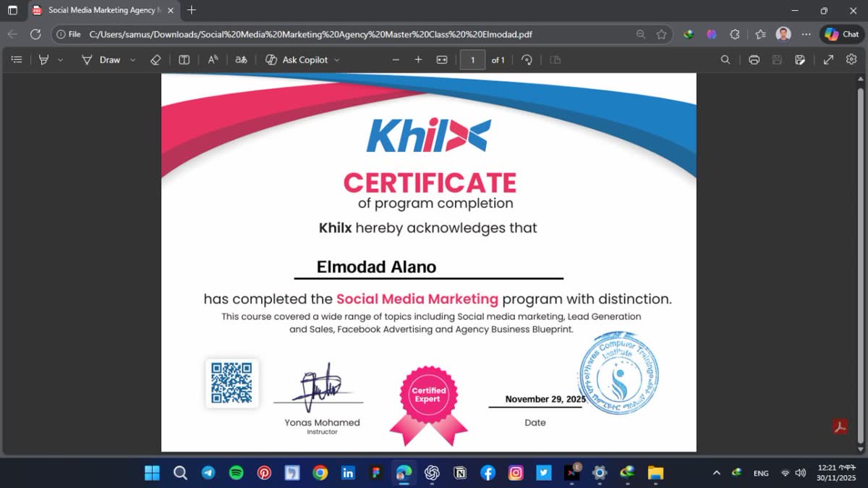The width and height of the screenshot is (868, 488).
Task: Open Pinterest from the taskbar
Action: click(x=264, y=473)
